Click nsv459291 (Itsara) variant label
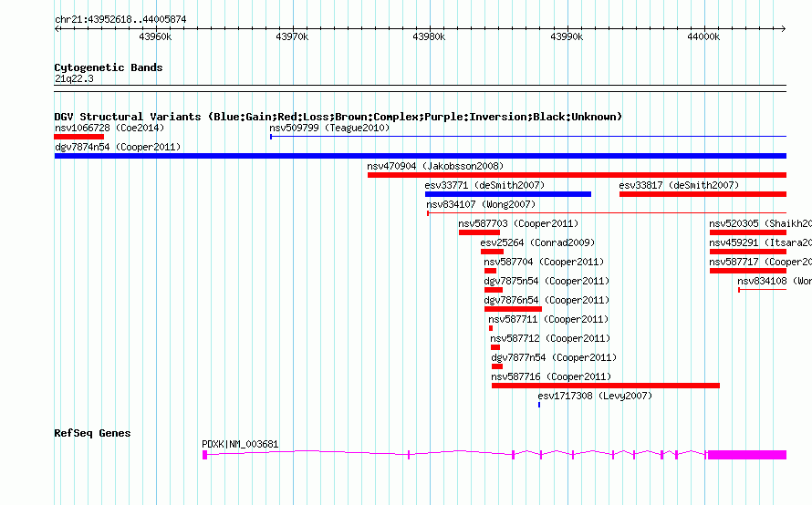The image size is (812, 505). coord(760,242)
